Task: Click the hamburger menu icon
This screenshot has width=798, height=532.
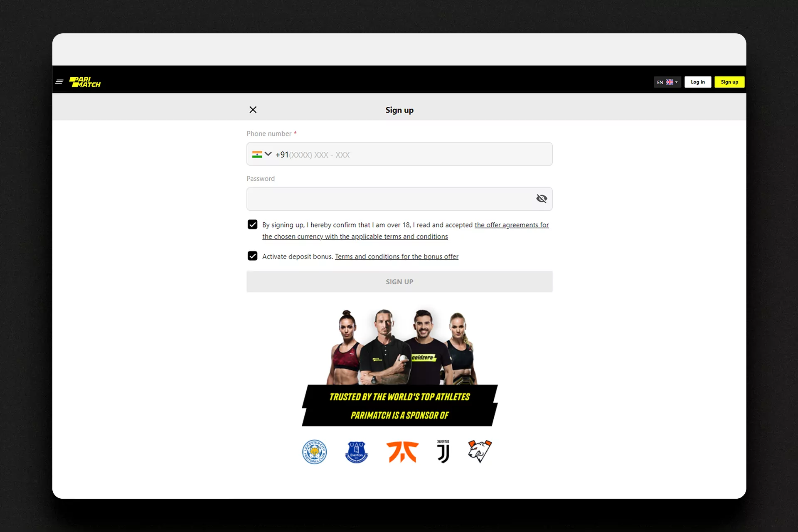Action: [60, 82]
